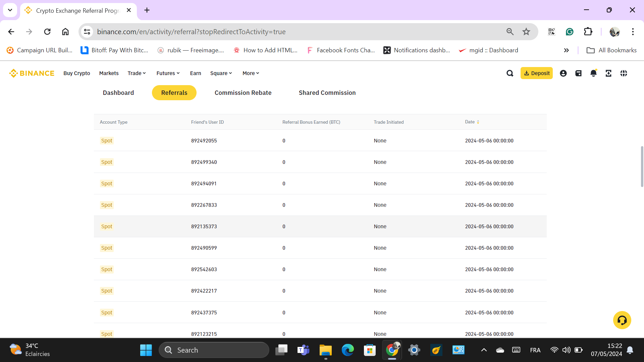
Task: Expand the Futures menu dropdown
Action: (168, 73)
